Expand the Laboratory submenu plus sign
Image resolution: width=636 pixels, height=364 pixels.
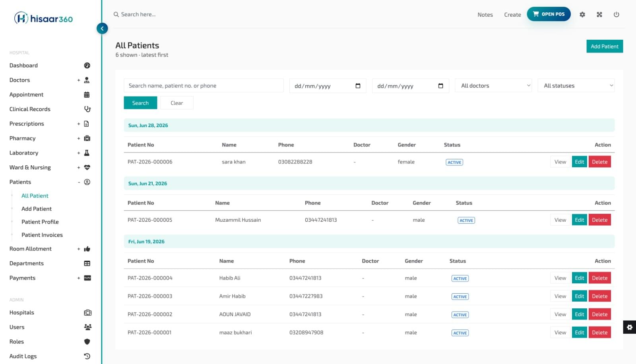click(x=79, y=153)
